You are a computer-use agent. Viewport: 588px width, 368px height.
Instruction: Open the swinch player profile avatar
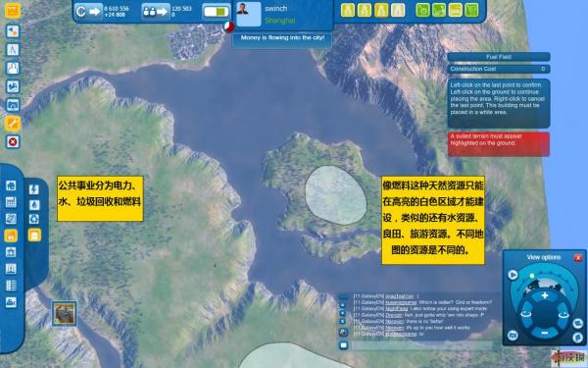point(249,14)
